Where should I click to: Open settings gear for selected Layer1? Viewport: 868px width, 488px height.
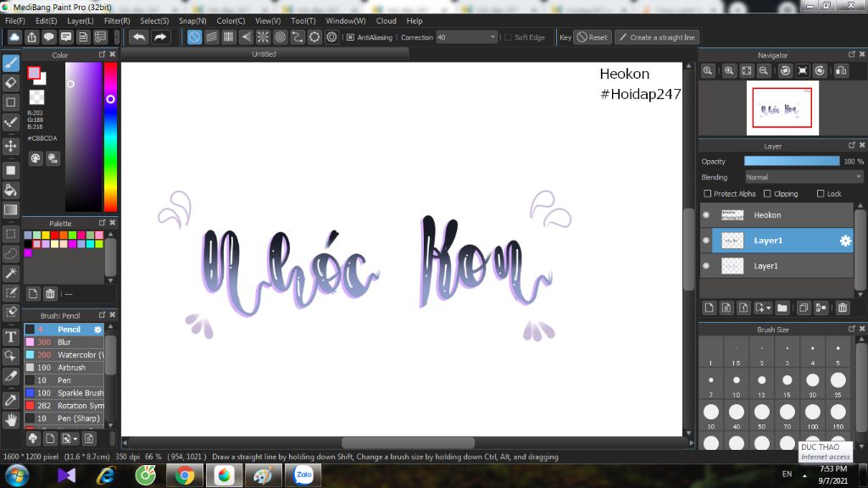coord(845,241)
